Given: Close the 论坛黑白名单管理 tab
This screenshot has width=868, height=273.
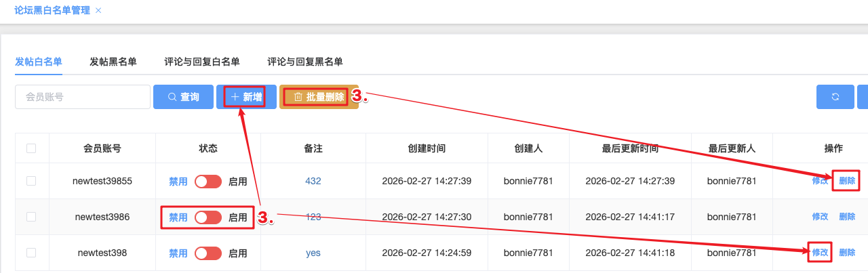Looking at the screenshot, I should [98, 11].
